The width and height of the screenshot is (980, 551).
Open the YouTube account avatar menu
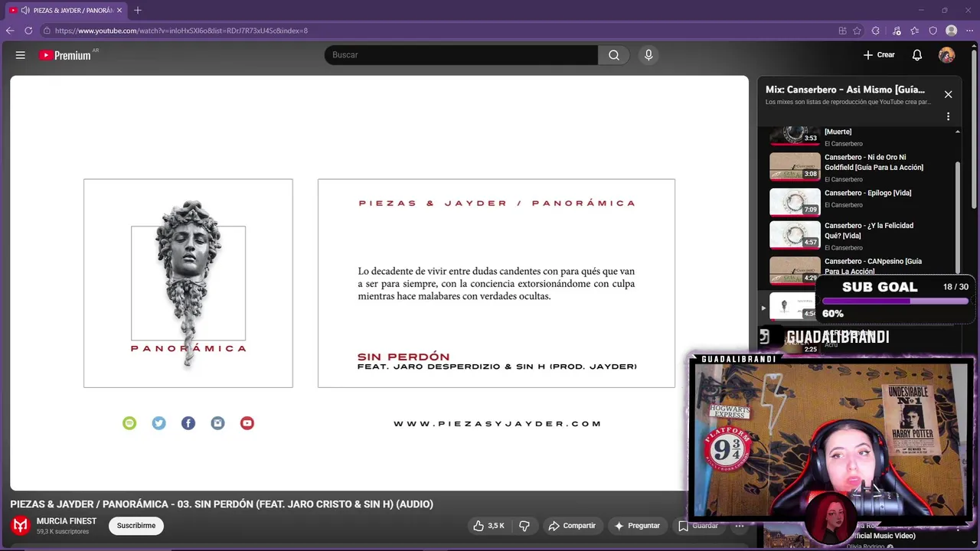947,55
